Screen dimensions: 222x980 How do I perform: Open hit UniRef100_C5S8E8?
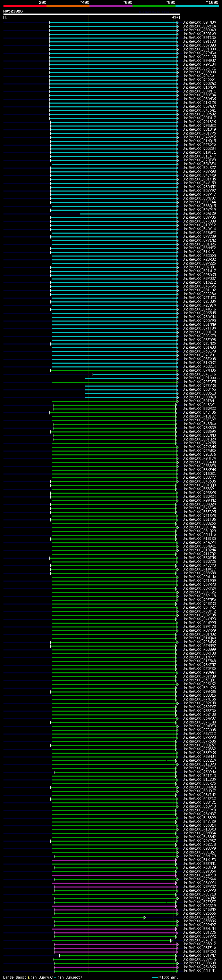click(x=199, y=466)
